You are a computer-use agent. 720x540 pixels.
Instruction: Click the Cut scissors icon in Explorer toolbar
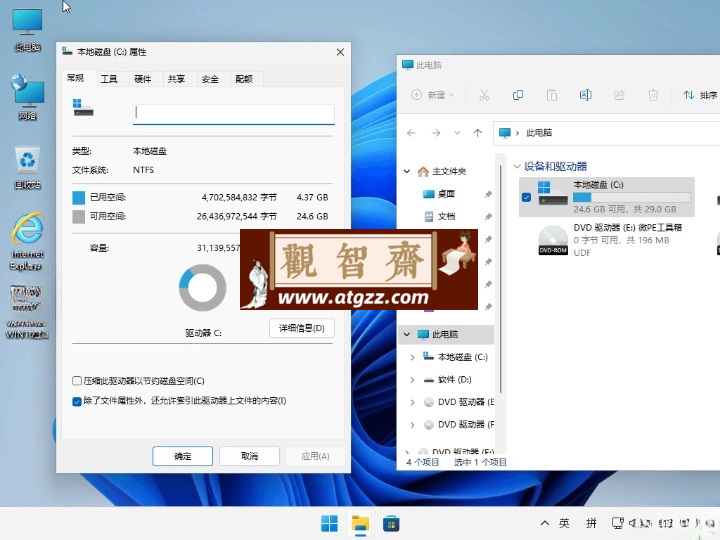[484, 95]
